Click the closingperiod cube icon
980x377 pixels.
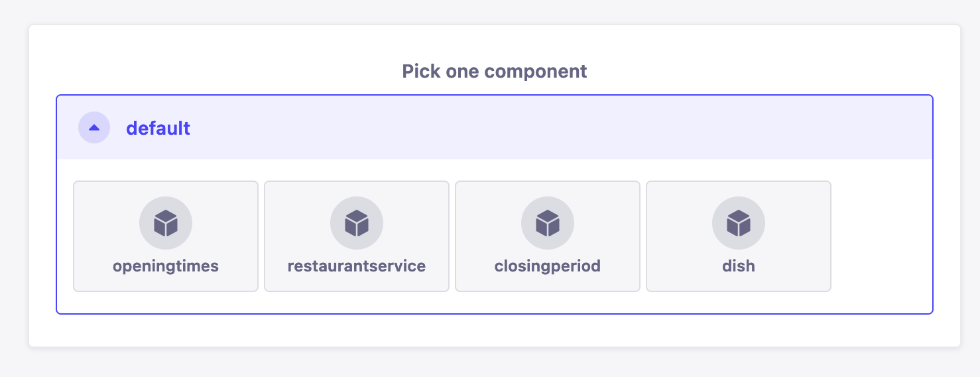[x=548, y=223]
